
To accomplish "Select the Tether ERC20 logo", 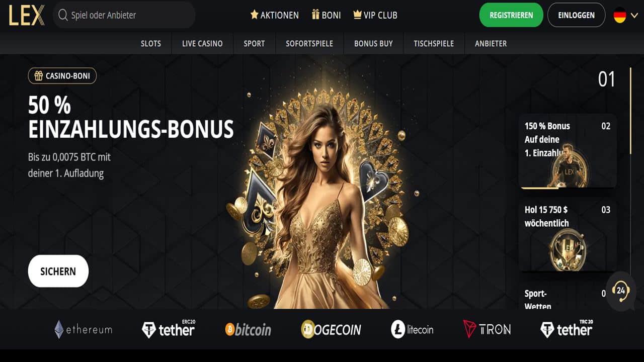I will [168, 329].
